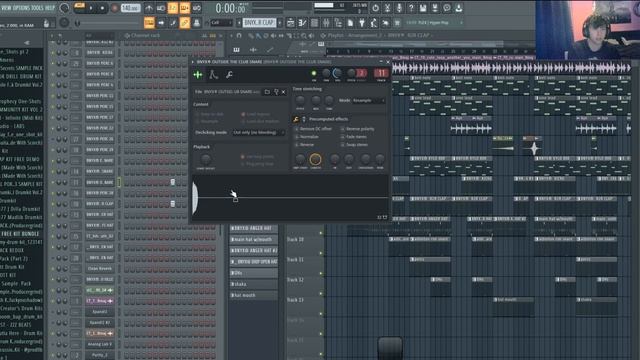640x360 pixels.
Task: Enable Reverse polarity checkbox
Action: click(x=342, y=129)
